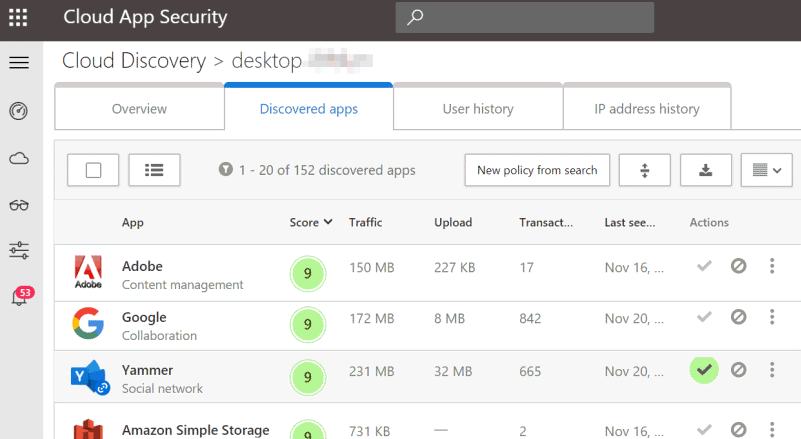Toggle Yammer's green sanctioned checkmark
Viewport: 801px width, 439px height.
[x=704, y=369]
